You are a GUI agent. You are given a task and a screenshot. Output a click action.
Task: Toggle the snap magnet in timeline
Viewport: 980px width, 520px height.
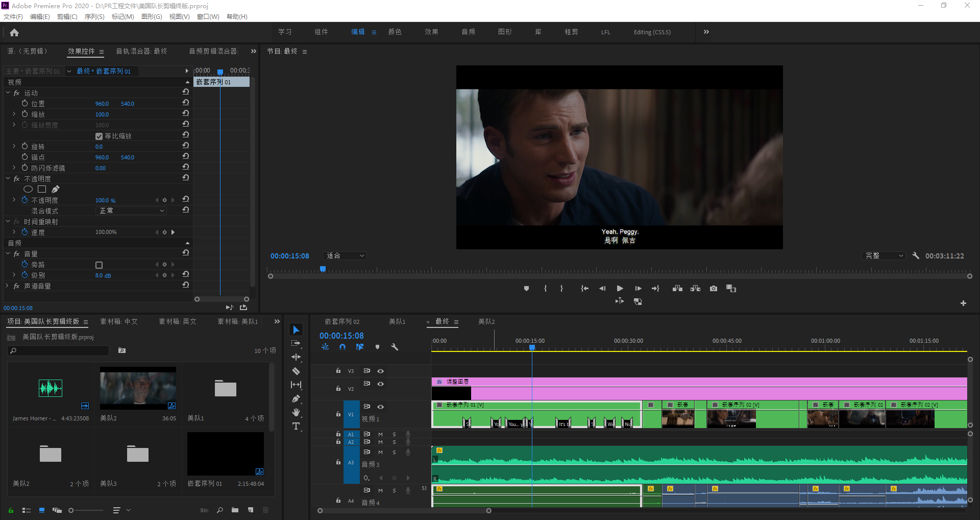pyautogui.click(x=342, y=347)
